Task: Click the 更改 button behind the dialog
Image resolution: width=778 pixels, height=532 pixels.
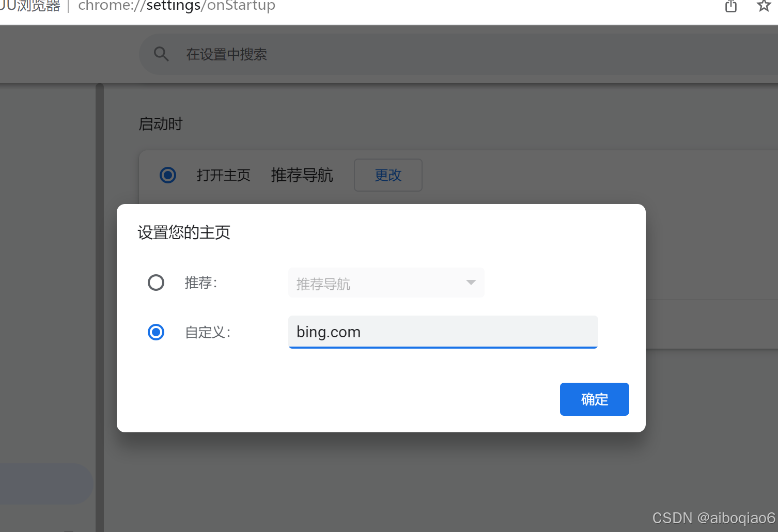Action: click(x=388, y=175)
